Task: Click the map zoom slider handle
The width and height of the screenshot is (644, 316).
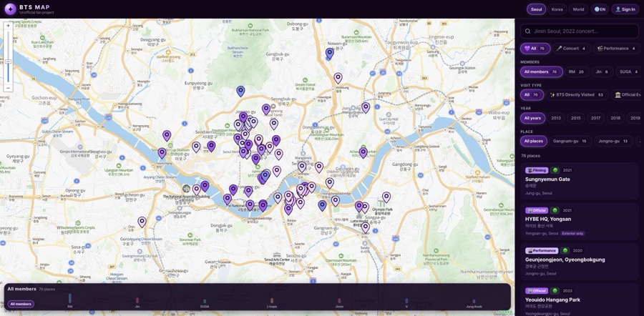Action: click(8, 61)
